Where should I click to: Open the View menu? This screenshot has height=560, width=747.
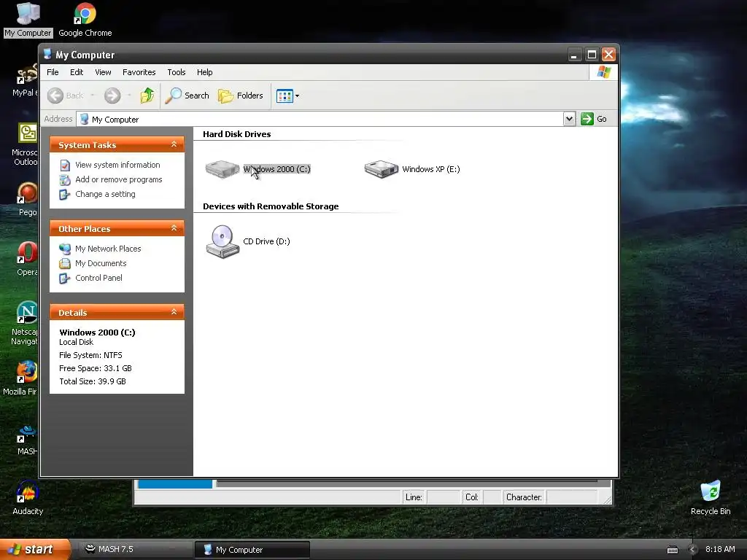click(x=103, y=72)
